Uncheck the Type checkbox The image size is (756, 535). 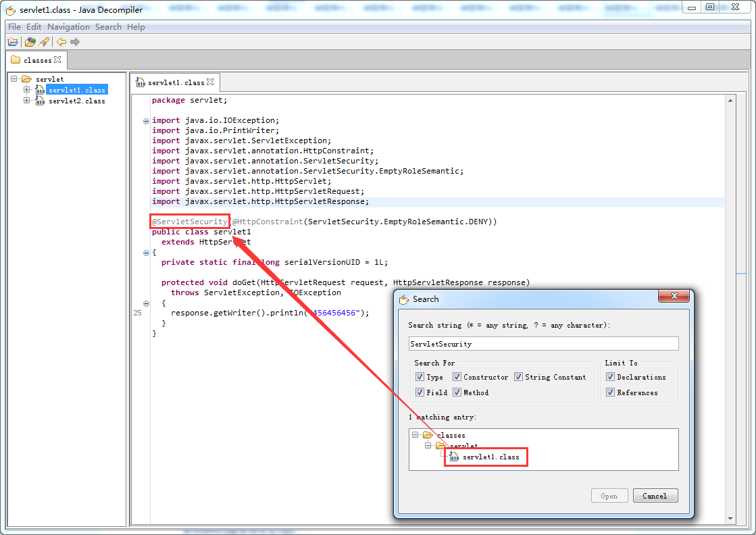(420, 377)
